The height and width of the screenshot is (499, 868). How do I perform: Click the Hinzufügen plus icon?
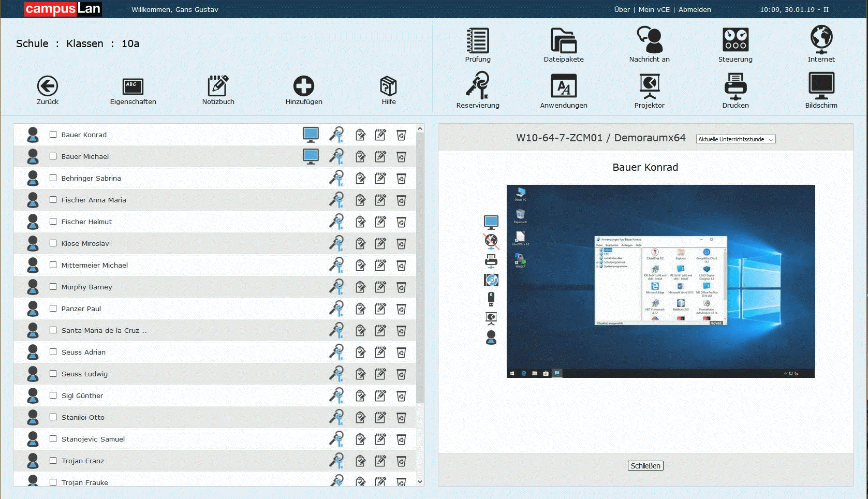tap(303, 86)
